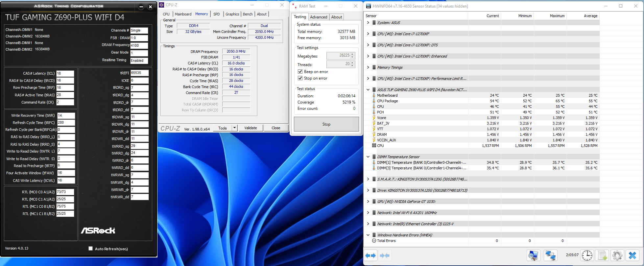Click the chip icon beside System: ASUS
This screenshot has height=266, width=644.
coord(374,23)
